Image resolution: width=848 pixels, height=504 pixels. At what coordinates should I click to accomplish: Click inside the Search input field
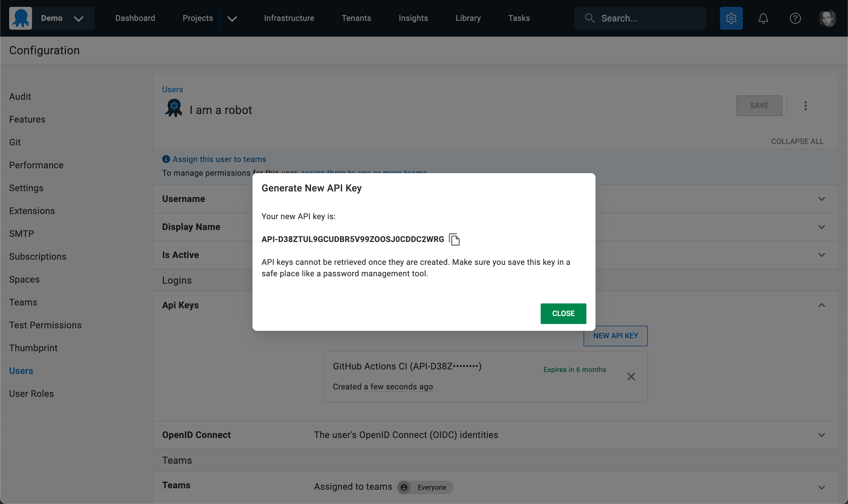646,18
